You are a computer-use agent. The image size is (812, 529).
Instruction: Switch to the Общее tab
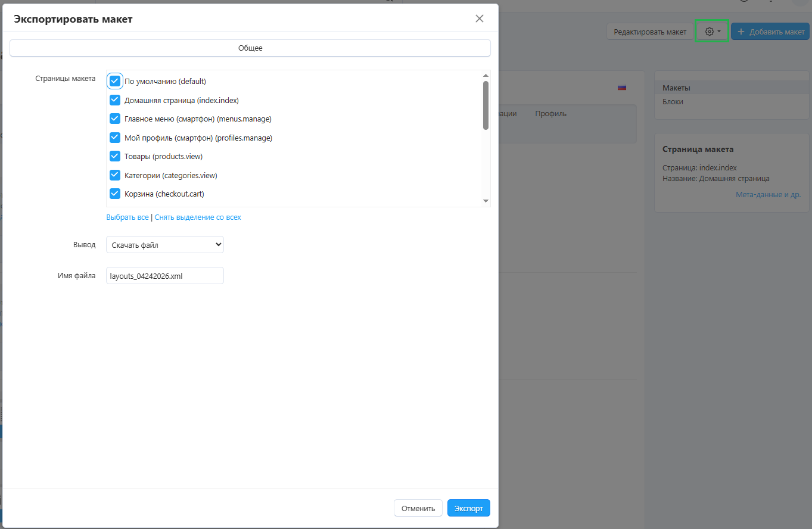coord(250,48)
